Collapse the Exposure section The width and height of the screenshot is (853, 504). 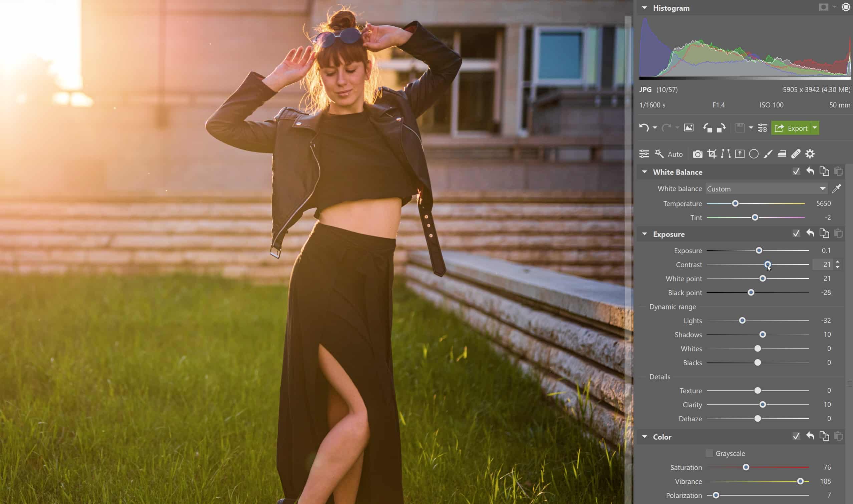coord(644,234)
